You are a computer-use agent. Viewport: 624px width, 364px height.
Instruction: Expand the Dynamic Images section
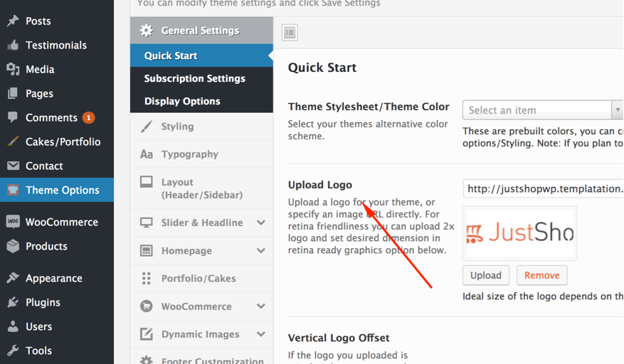pyautogui.click(x=260, y=334)
